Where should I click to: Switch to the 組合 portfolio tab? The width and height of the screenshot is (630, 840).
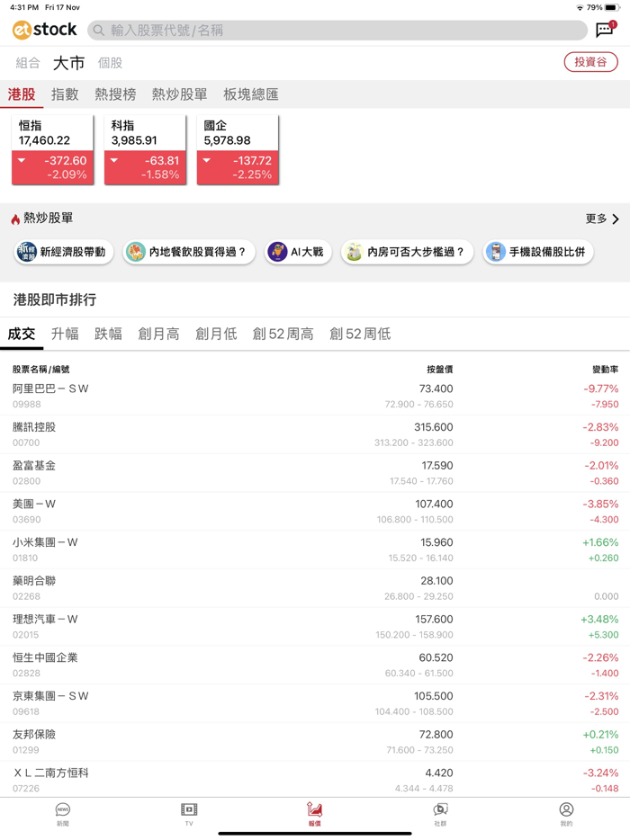pos(28,63)
